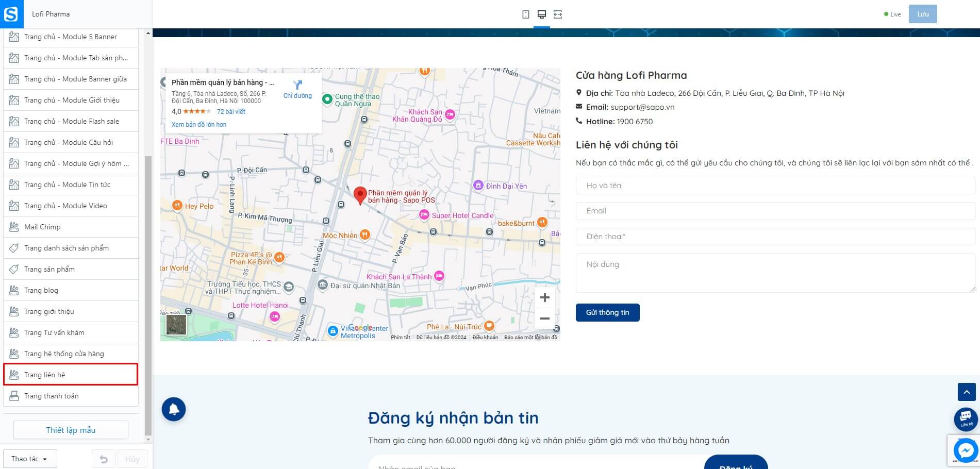
Task: Click the Chỉ đường directions icon
Action: (x=297, y=85)
